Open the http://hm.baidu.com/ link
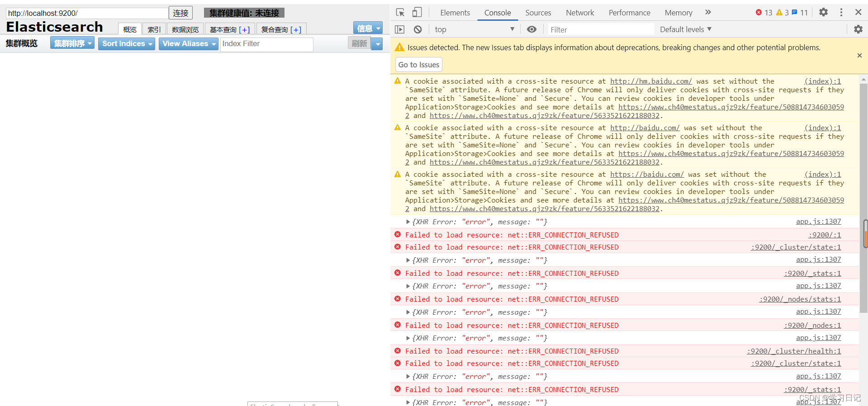Image resolution: width=868 pixels, height=406 pixels. tap(651, 81)
